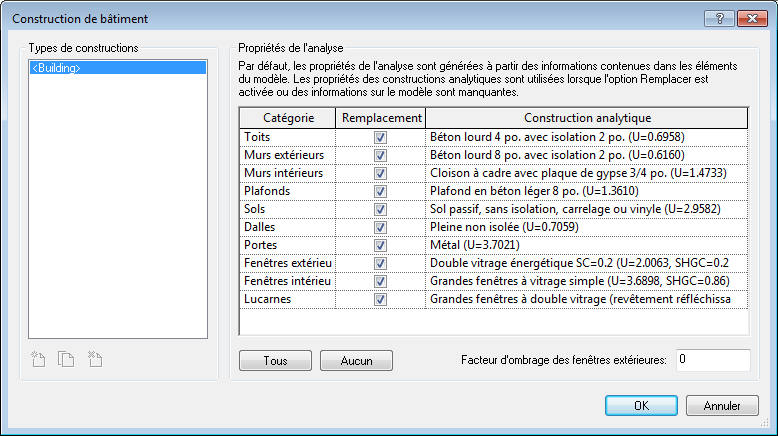Confirm with the OK button
The width and height of the screenshot is (778, 436).
641,406
